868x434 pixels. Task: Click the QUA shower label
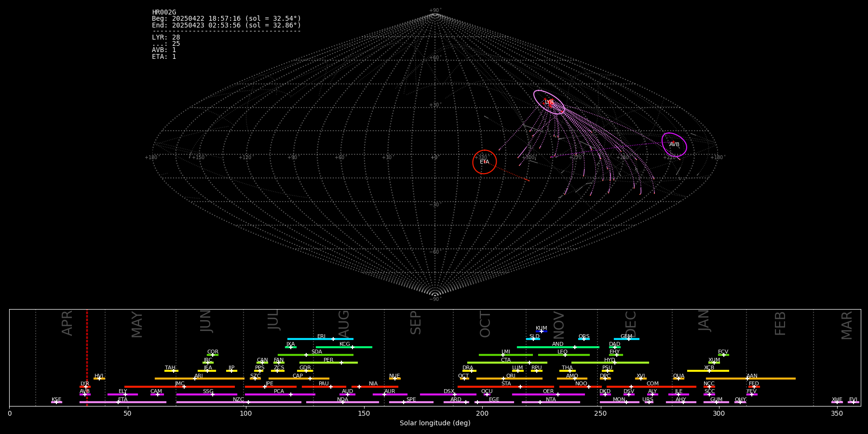point(678,376)
